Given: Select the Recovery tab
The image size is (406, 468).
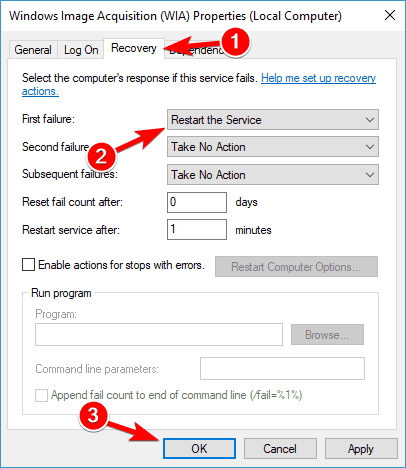Looking at the screenshot, I should [x=134, y=48].
